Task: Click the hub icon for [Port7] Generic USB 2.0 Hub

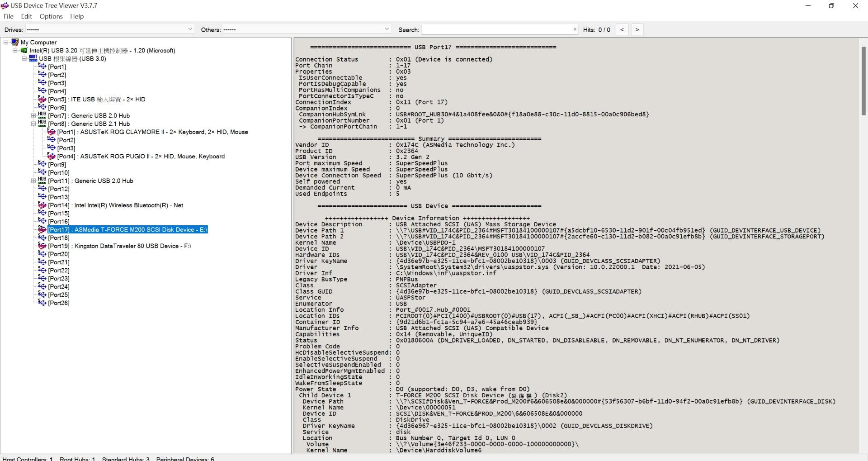Action: (42, 115)
